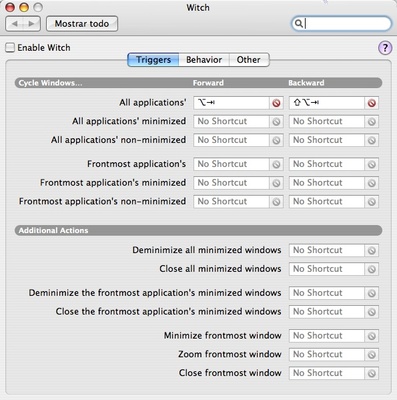Click clear icon for Close frontmost window

tap(372, 373)
